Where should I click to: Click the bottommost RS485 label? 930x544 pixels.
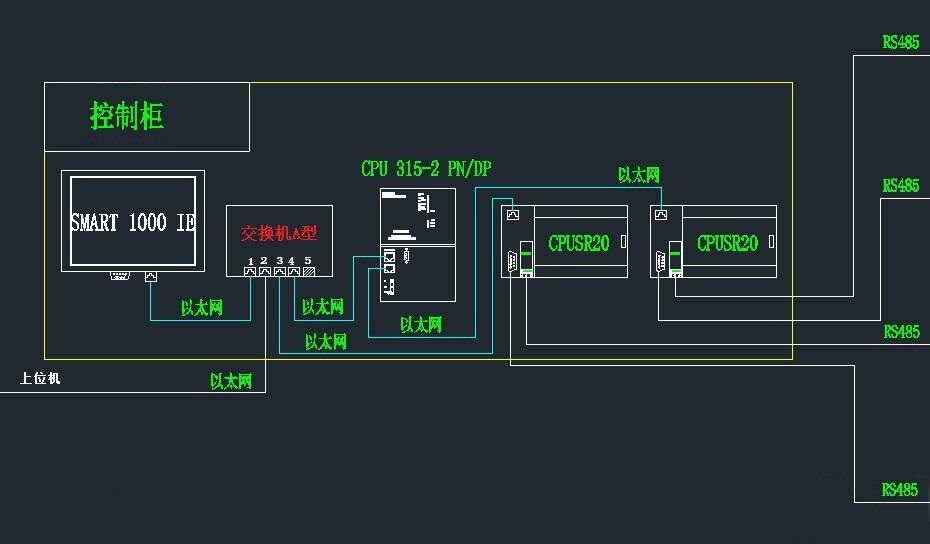tap(900, 490)
